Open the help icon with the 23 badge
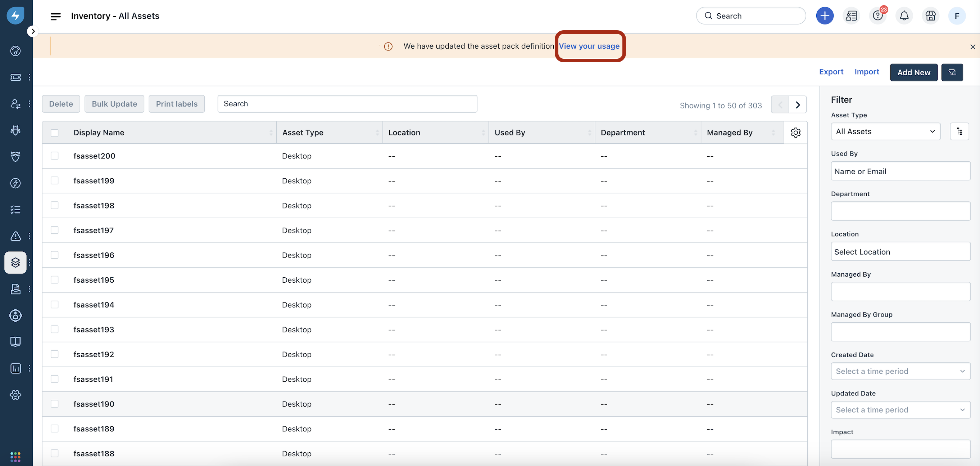Screen dimensions: 980x466 click(877, 15)
